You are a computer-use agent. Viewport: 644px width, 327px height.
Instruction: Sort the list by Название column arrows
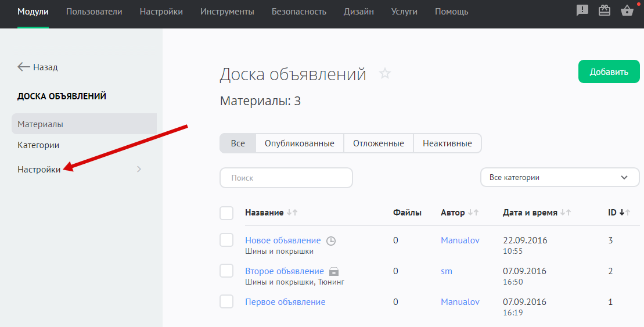pyautogui.click(x=292, y=213)
